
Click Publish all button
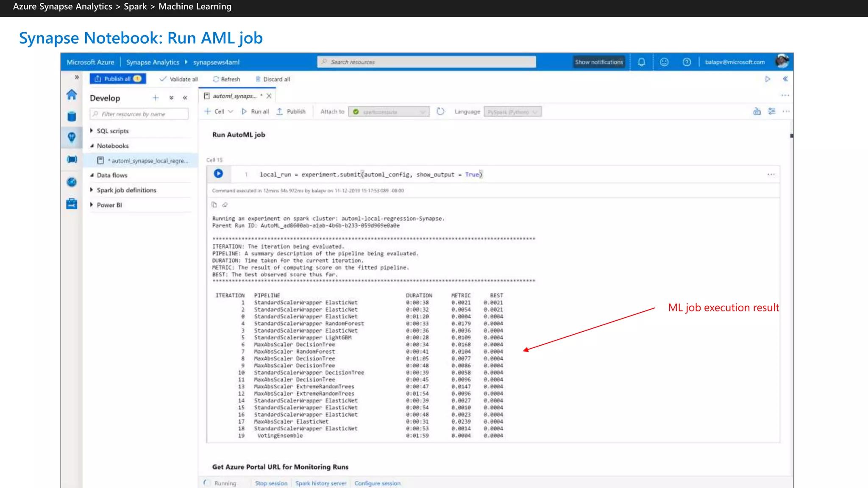(118, 79)
